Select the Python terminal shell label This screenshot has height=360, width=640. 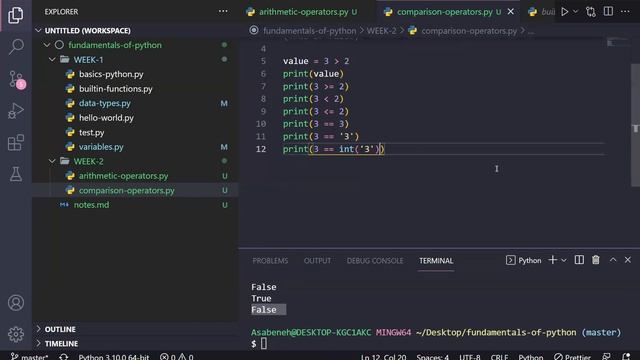click(524, 260)
